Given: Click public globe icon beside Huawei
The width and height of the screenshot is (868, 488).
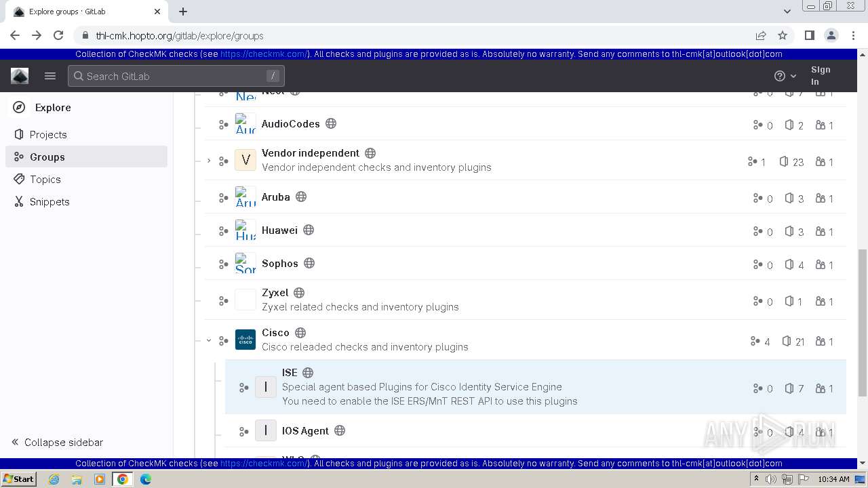Looking at the screenshot, I should tap(309, 230).
